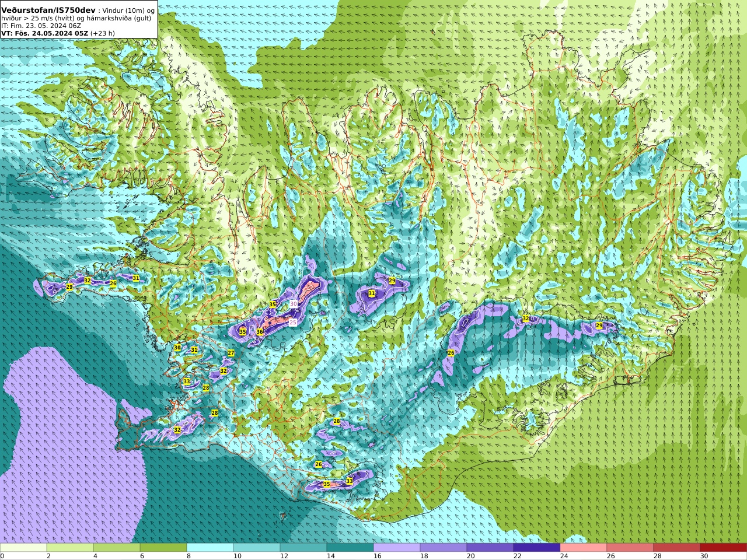This screenshot has width=747, height=560.
Task: Click the '(+23 h)' forecast offset text
Action: [103, 33]
